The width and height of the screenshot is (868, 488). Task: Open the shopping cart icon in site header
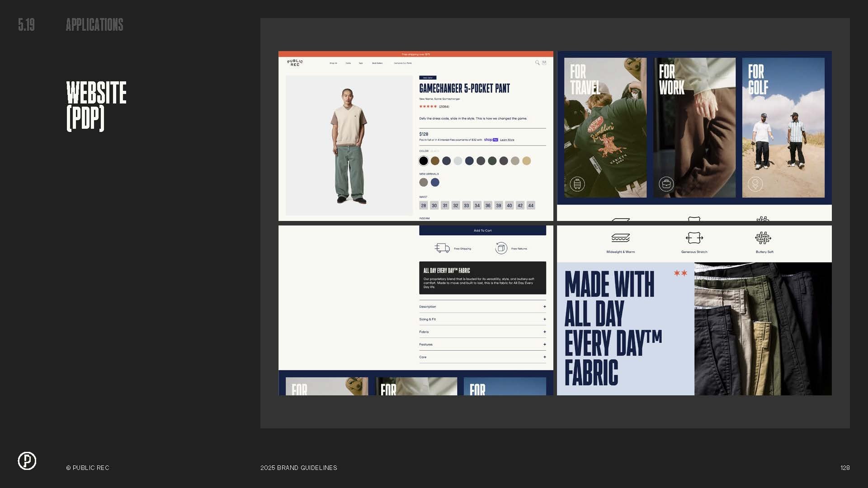tap(544, 63)
